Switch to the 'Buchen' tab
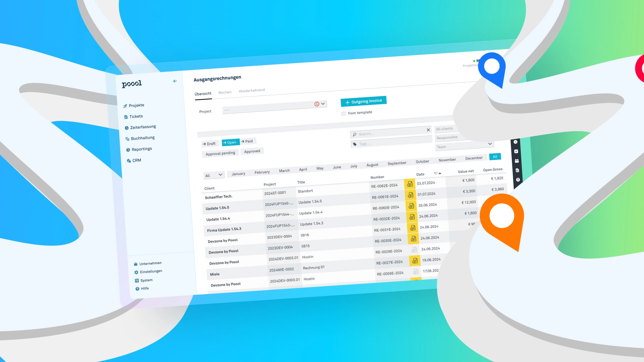The height and width of the screenshot is (362, 644). coord(225,92)
